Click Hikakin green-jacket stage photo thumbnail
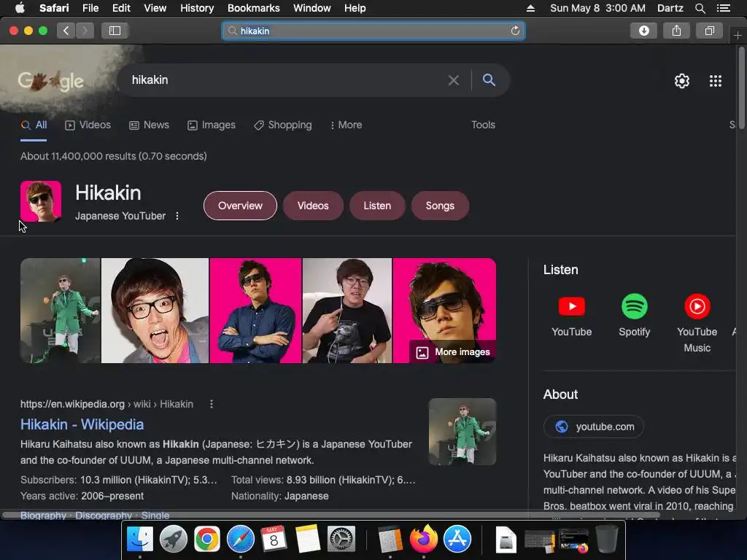 point(60,311)
